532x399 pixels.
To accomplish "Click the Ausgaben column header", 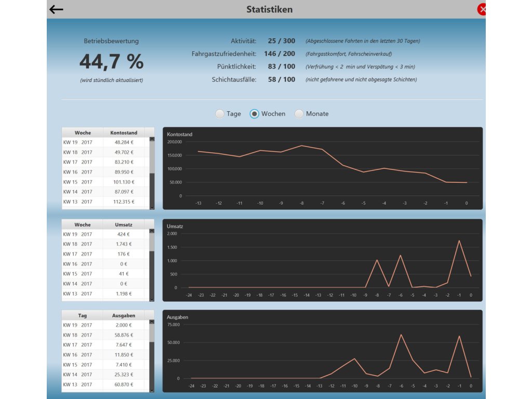I will pos(124,315).
